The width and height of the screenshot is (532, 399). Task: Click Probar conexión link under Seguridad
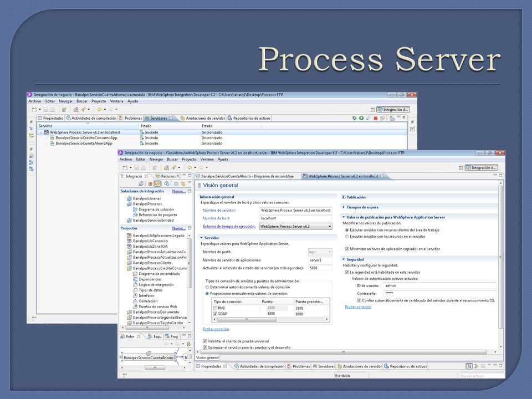pyautogui.click(x=358, y=306)
